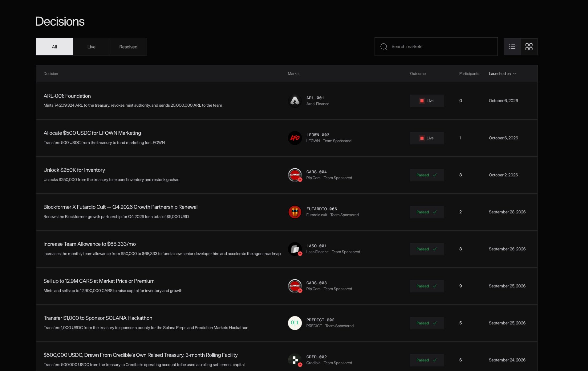This screenshot has width=588, height=371.
Task: Focus the Search markets field
Action: point(436,47)
